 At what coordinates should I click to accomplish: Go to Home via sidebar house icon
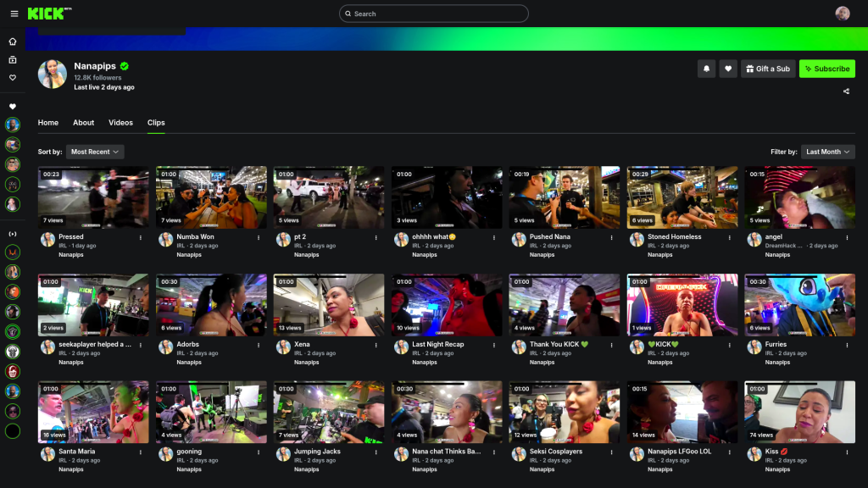click(13, 42)
